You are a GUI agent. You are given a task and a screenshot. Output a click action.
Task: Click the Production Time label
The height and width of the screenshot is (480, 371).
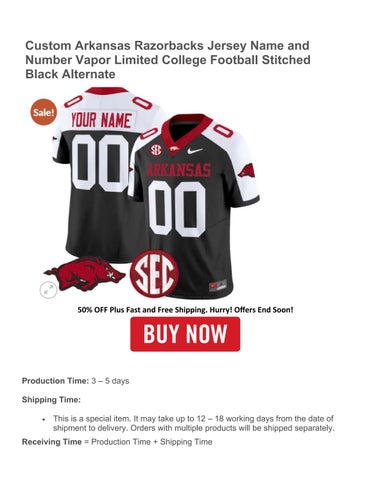pos(55,381)
